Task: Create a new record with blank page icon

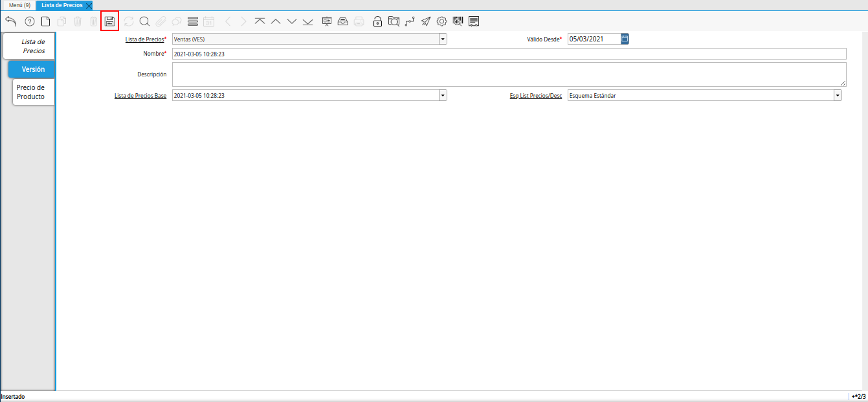Action: [45, 21]
